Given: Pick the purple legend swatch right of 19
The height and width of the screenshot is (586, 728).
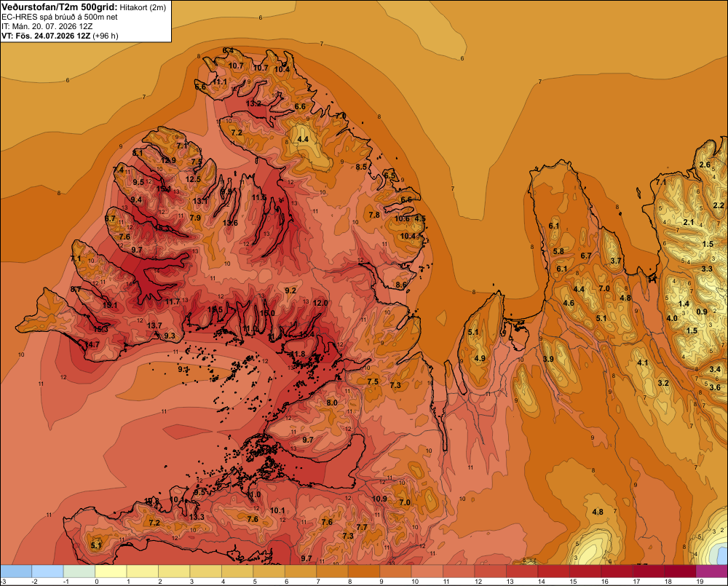Looking at the screenshot, I should pos(711,571).
